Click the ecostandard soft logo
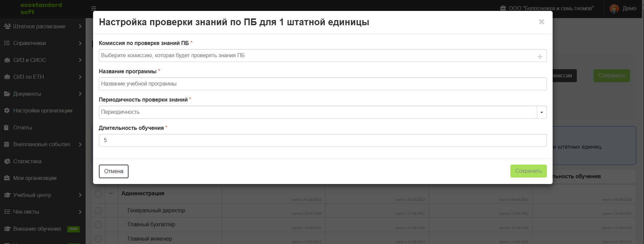This screenshot has width=644, height=244. tap(41, 9)
